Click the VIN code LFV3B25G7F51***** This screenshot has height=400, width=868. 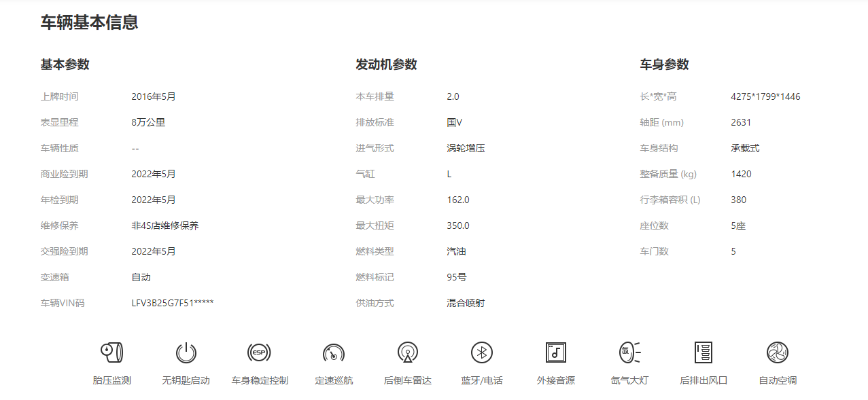click(173, 303)
